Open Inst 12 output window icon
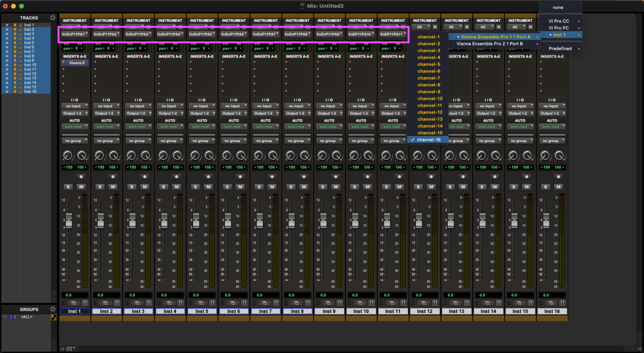Image resolution: width=644 pixels, height=353 pixels. 424,303
